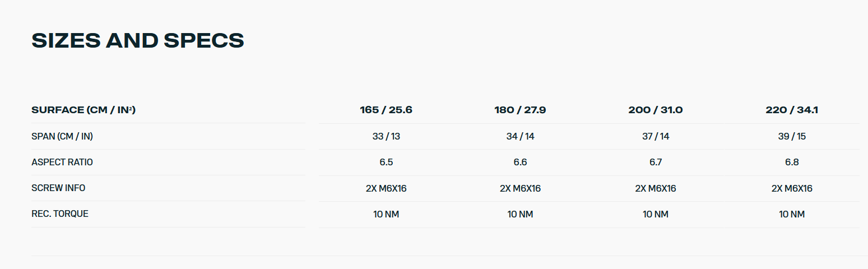
Task: Click the 34 / 14 span value
Action: point(520,136)
